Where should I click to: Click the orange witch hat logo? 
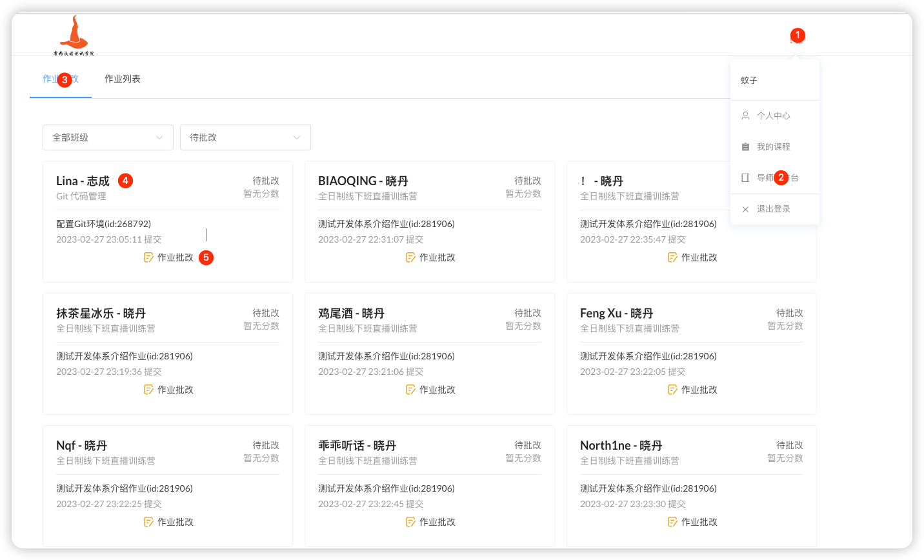74,34
